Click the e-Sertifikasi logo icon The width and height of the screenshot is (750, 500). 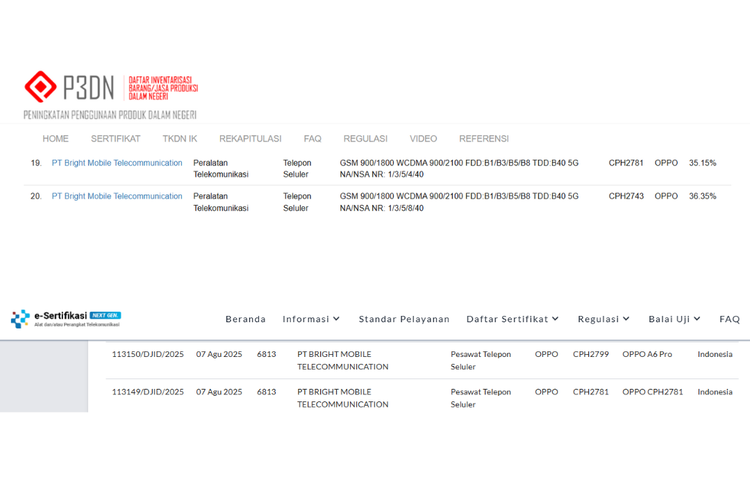click(x=20, y=319)
